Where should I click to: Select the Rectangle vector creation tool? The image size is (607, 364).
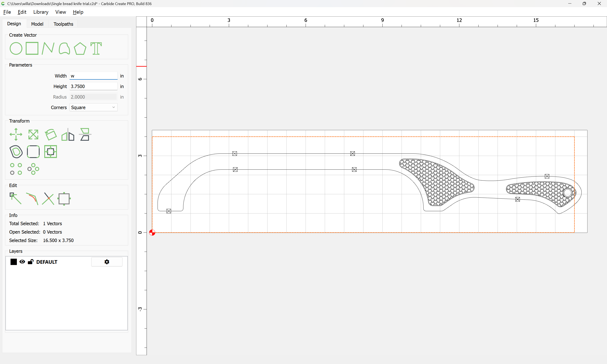[32, 48]
